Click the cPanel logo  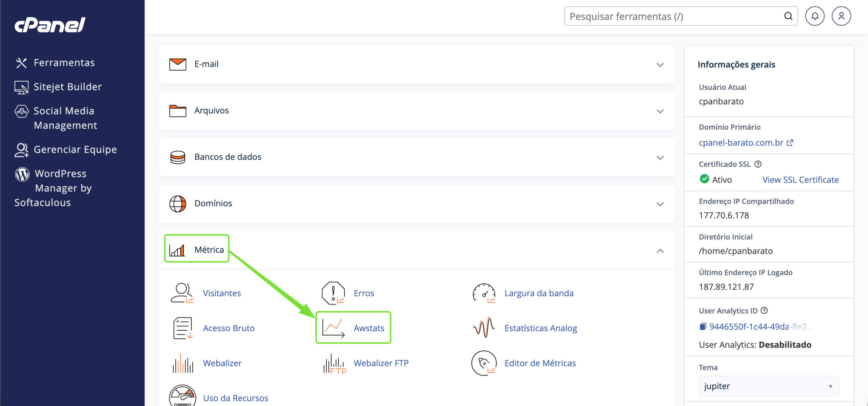[x=50, y=25]
